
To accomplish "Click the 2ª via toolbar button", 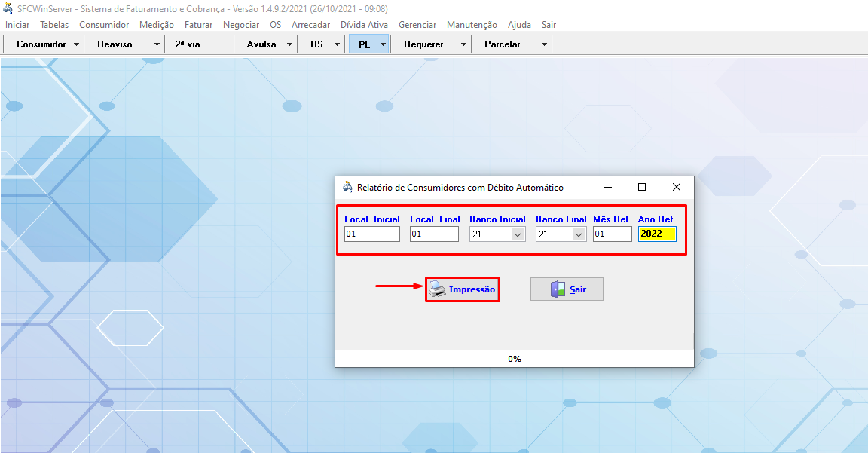I will tap(188, 44).
